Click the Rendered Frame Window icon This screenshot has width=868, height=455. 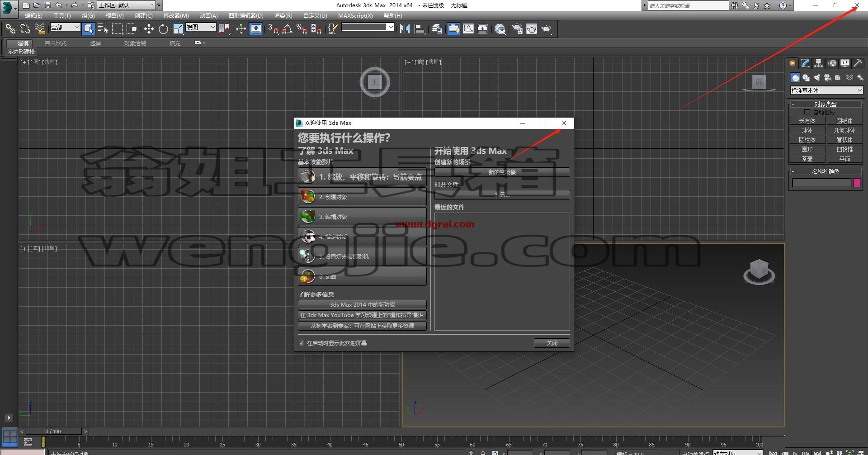coord(532,29)
